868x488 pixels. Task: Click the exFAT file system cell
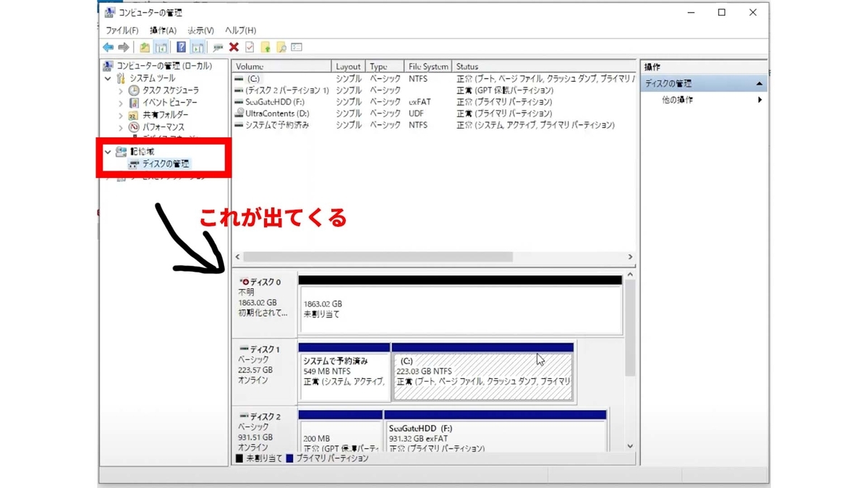pos(420,102)
